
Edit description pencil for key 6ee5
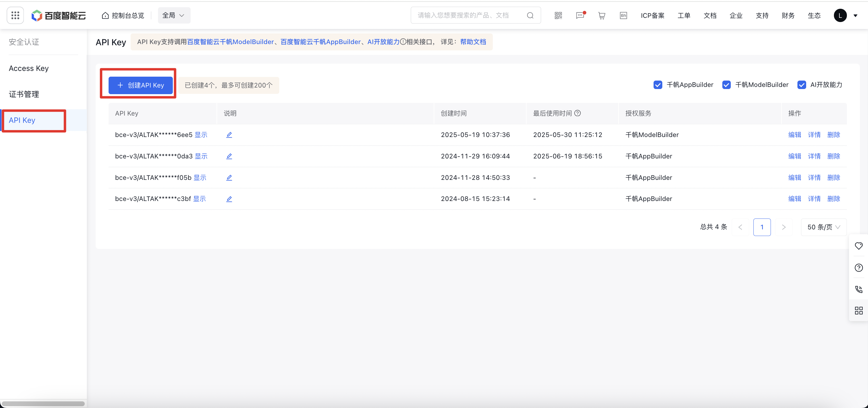229,135
